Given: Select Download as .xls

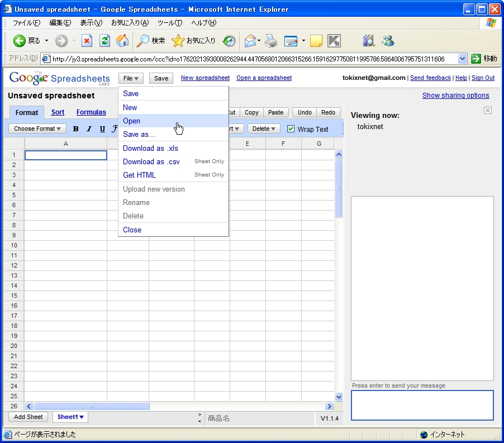Looking at the screenshot, I should tap(174, 148).
